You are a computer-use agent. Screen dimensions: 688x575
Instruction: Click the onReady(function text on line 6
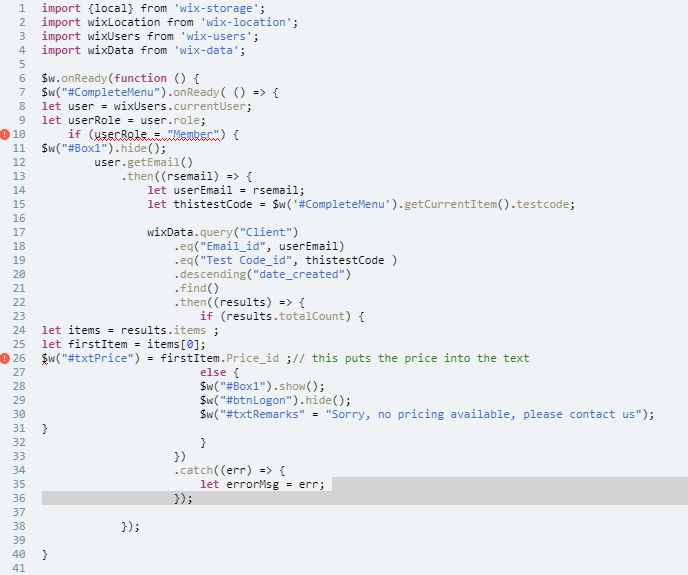point(114,79)
